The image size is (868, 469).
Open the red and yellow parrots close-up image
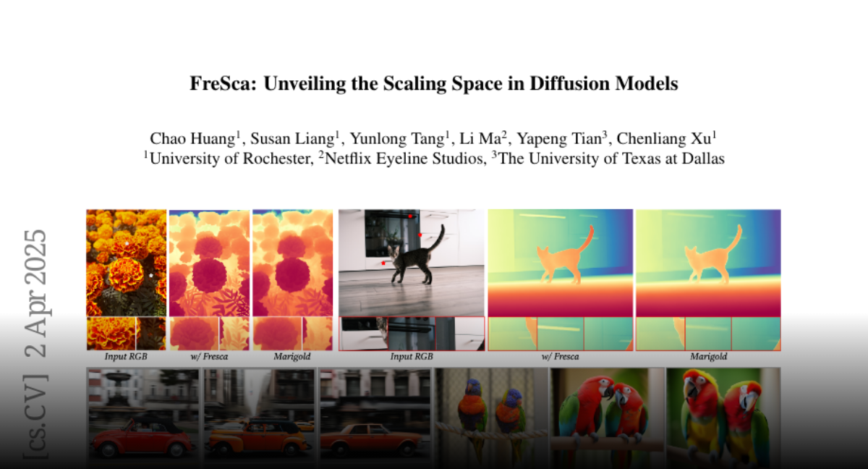click(723, 418)
